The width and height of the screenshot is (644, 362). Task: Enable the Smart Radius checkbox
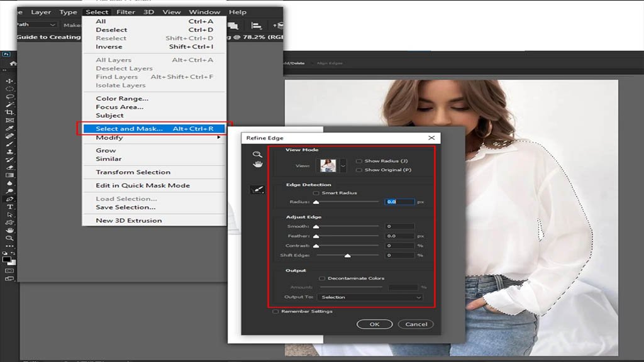click(316, 193)
